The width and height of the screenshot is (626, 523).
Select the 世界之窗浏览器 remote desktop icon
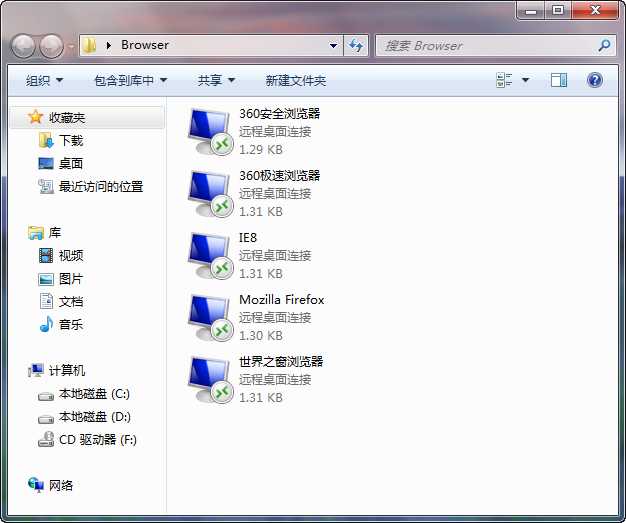click(x=210, y=380)
